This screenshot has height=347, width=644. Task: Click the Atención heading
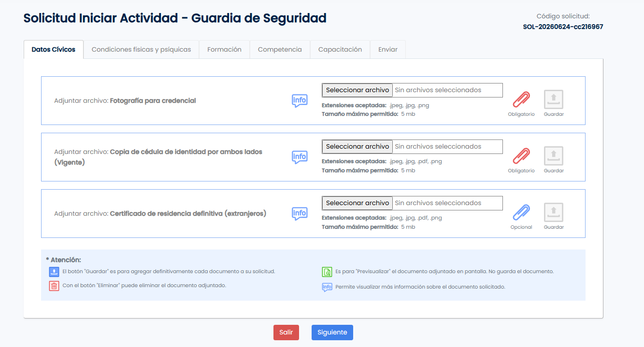click(x=63, y=260)
